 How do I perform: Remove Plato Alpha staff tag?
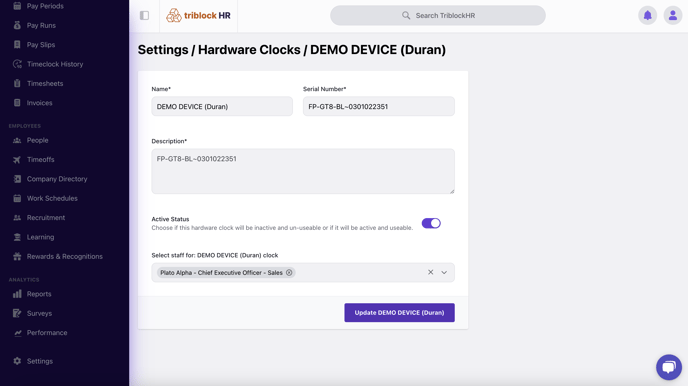click(x=289, y=273)
